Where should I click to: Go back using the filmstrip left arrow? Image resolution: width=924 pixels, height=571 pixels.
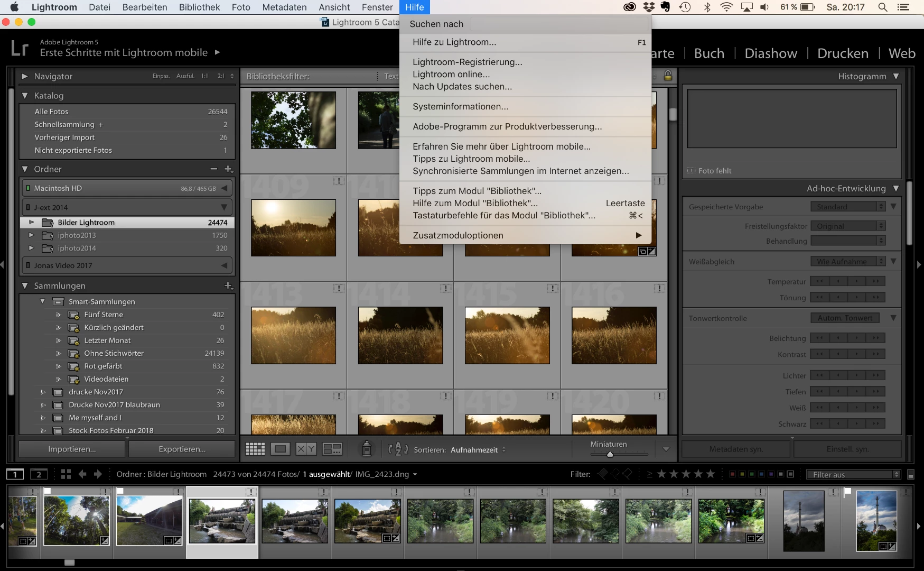[82, 474]
